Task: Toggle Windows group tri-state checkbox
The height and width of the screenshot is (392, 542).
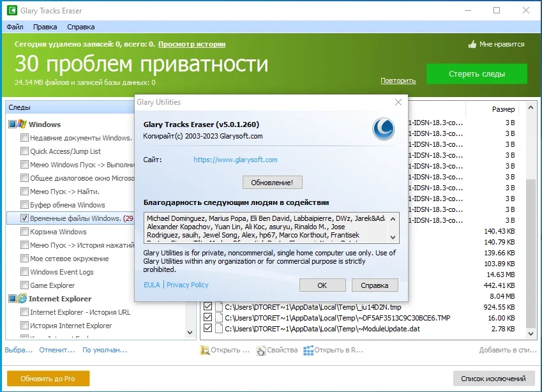Action: 12,124
